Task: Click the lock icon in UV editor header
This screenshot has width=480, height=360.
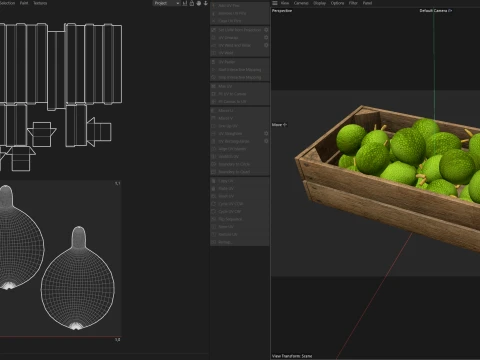Action: (192, 3)
